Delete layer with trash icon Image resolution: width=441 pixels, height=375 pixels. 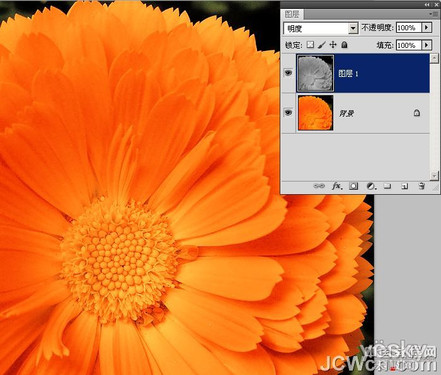click(422, 186)
